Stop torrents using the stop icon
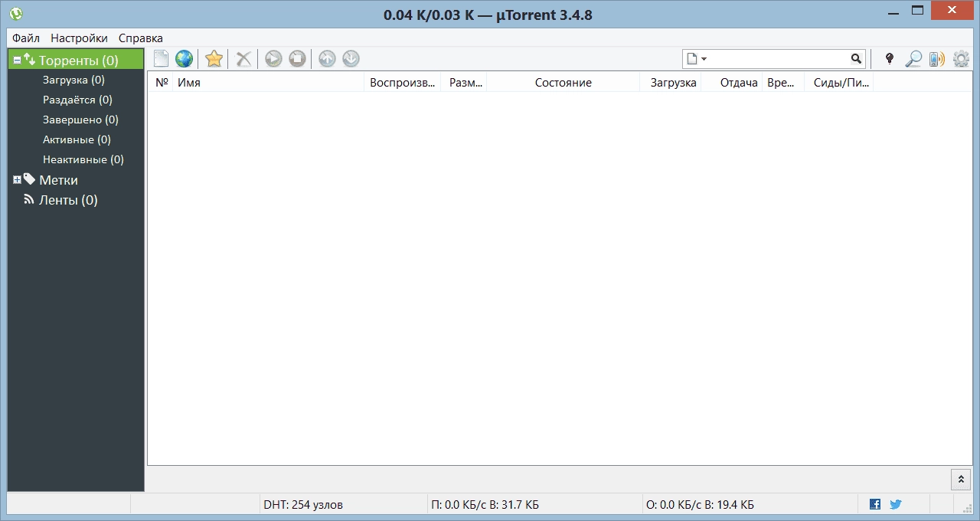Image resolution: width=980 pixels, height=521 pixels. pos(297,58)
